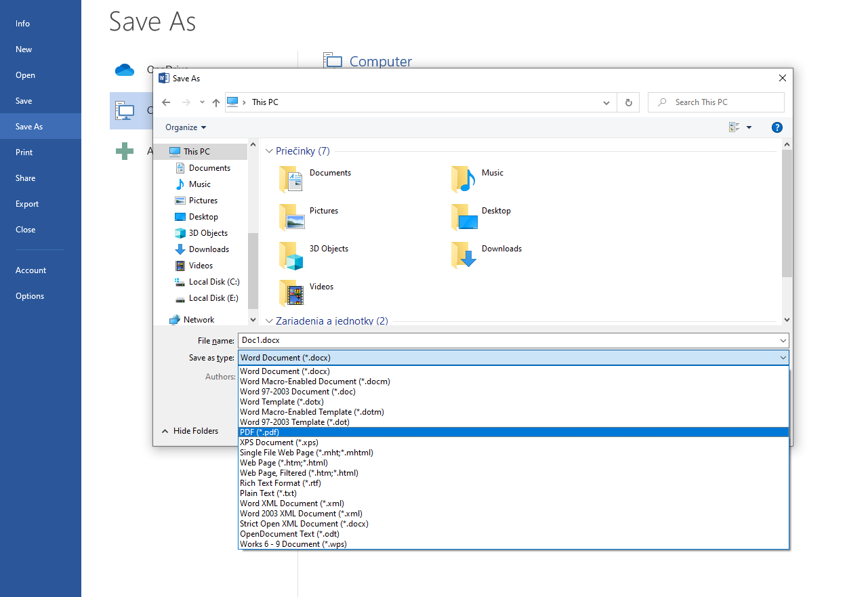Collapse the Priečinky (7) group
868x597 pixels.
[x=269, y=151]
